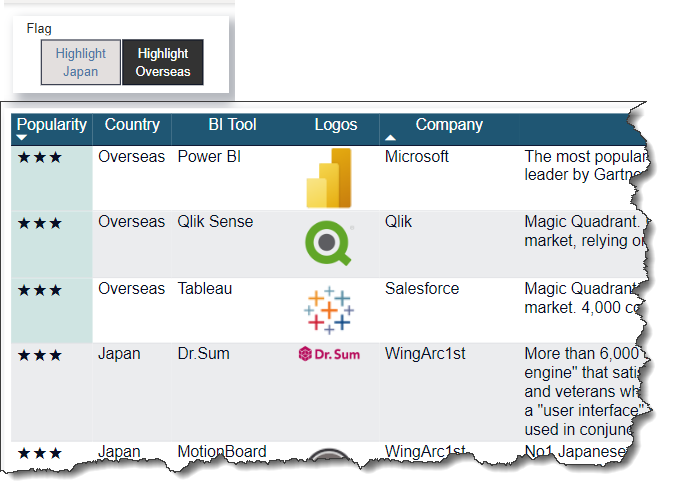The image size is (674, 496).
Task: Click the Microsoft company cell
Action: (417, 157)
